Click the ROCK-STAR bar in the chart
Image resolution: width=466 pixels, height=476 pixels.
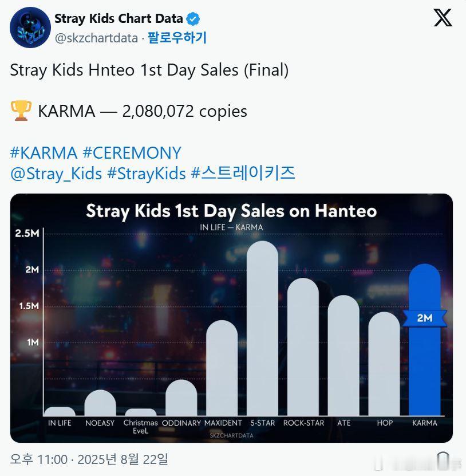[303, 347]
